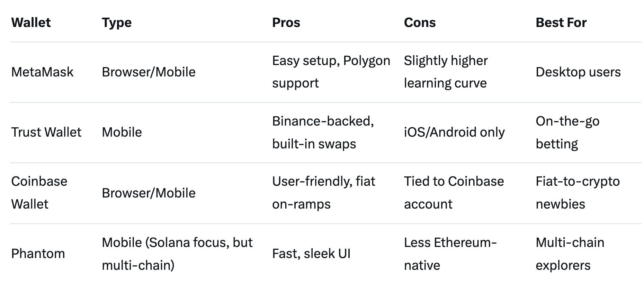
Task: Click 'User-friendly, fiat on-ramps' cell
Action: [323, 193]
